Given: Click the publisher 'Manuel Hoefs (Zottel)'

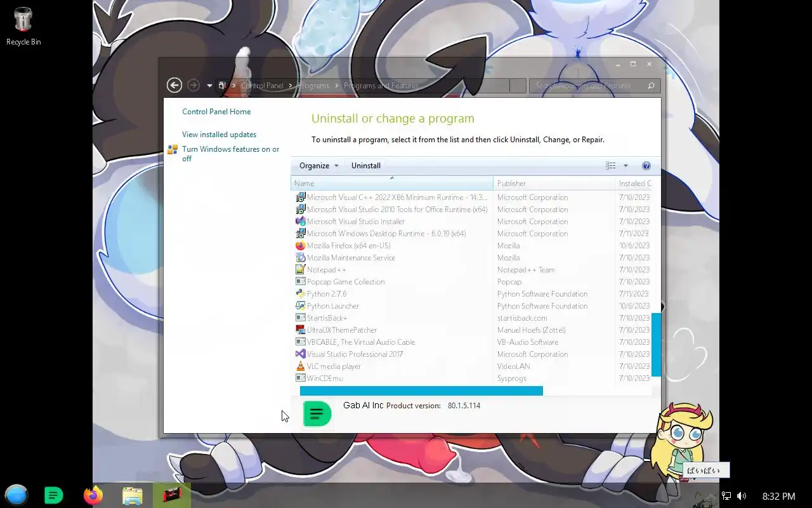Looking at the screenshot, I should click(532, 330).
